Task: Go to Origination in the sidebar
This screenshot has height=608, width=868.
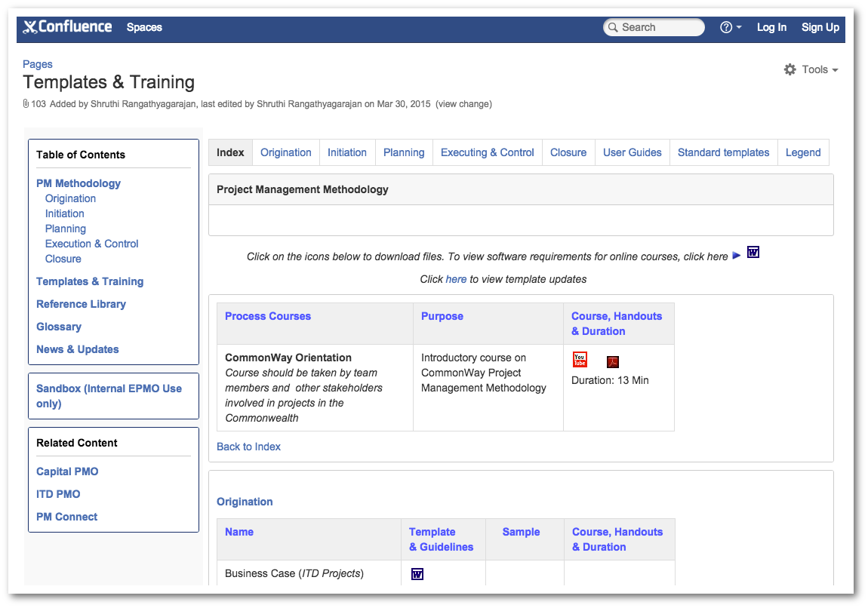Action: tap(70, 198)
